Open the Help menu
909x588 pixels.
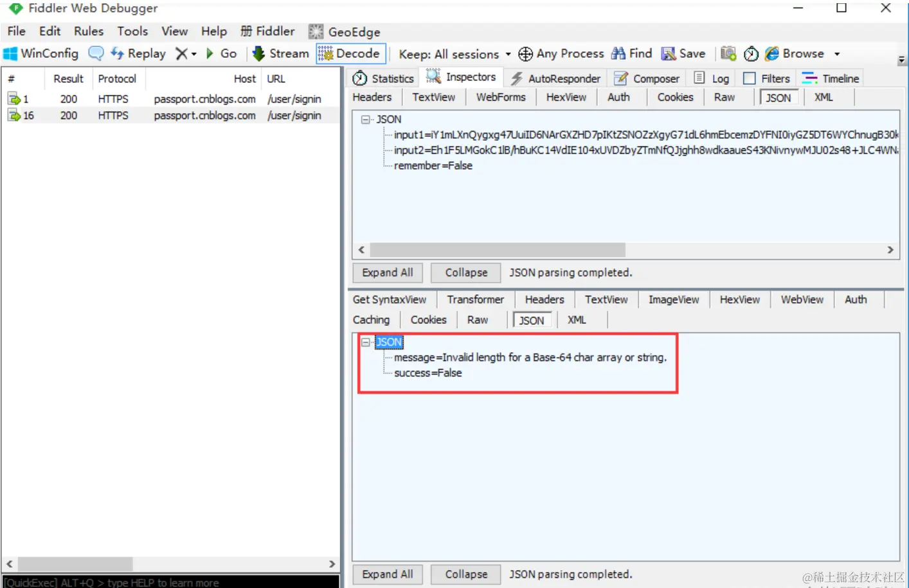tap(214, 31)
